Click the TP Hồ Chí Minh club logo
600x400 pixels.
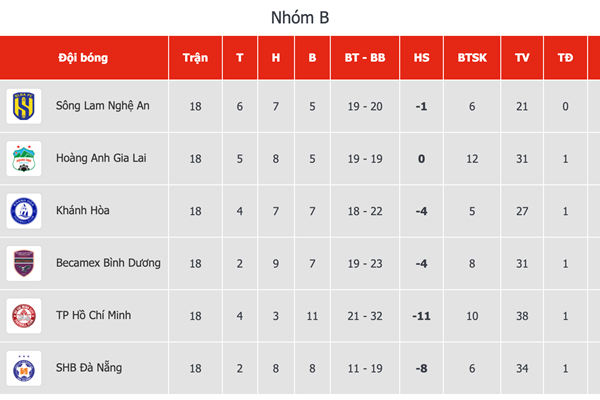click(x=24, y=316)
